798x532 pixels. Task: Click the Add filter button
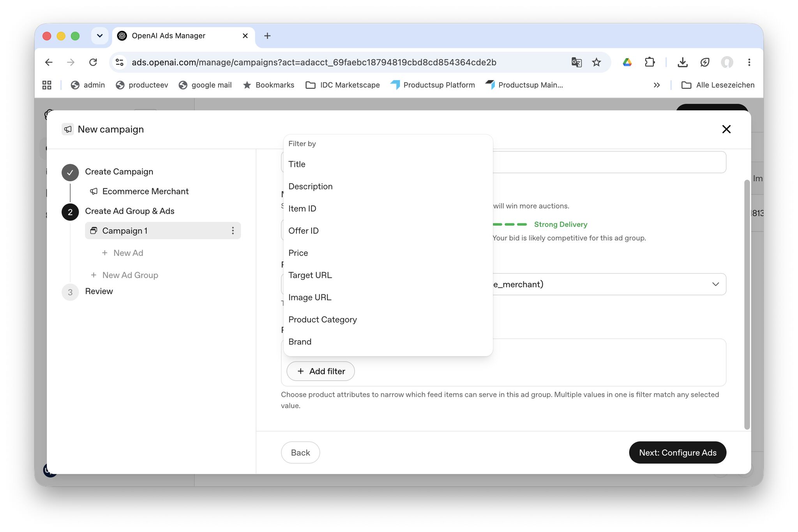click(320, 371)
